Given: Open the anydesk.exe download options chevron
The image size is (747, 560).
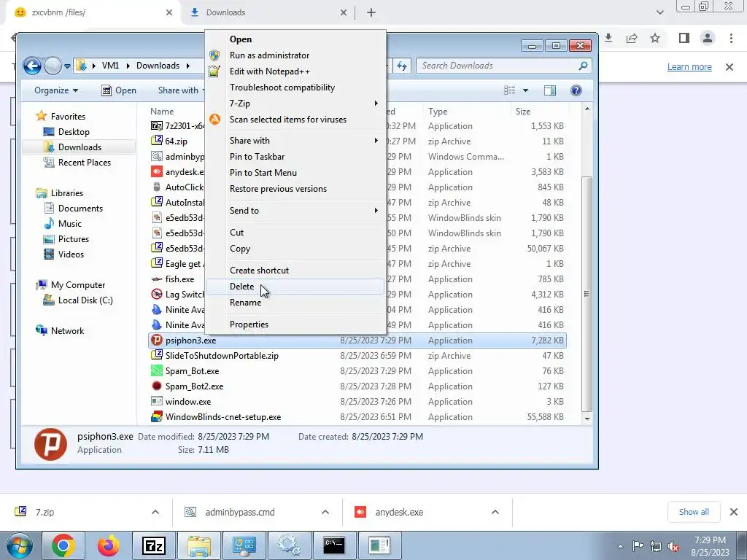Looking at the screenshot, I should [495, 512].
